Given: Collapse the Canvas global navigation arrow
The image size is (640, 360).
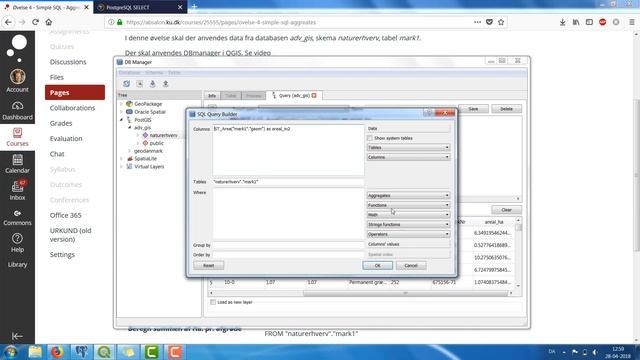Looking at the screenshot, I should pyautogui.click(x=17, y=336).
